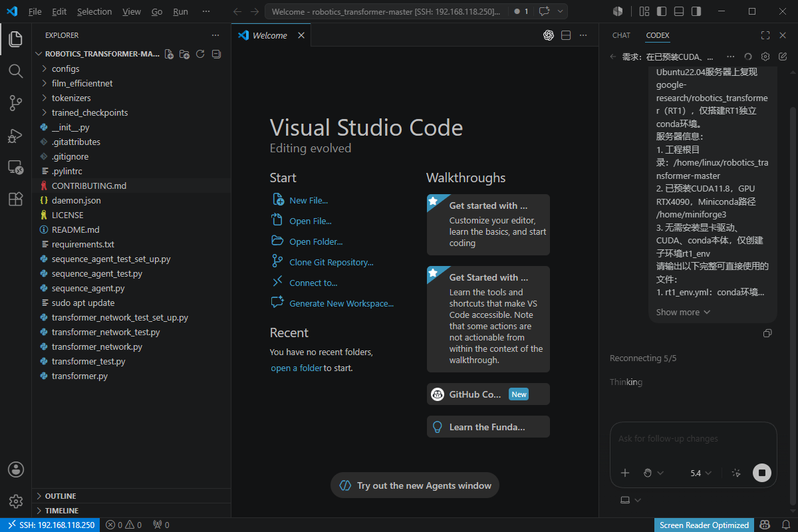Viewport: 798px width, 532px height.
Task: Open the approval mode hand dropdown
Action: tap(654, 473)
